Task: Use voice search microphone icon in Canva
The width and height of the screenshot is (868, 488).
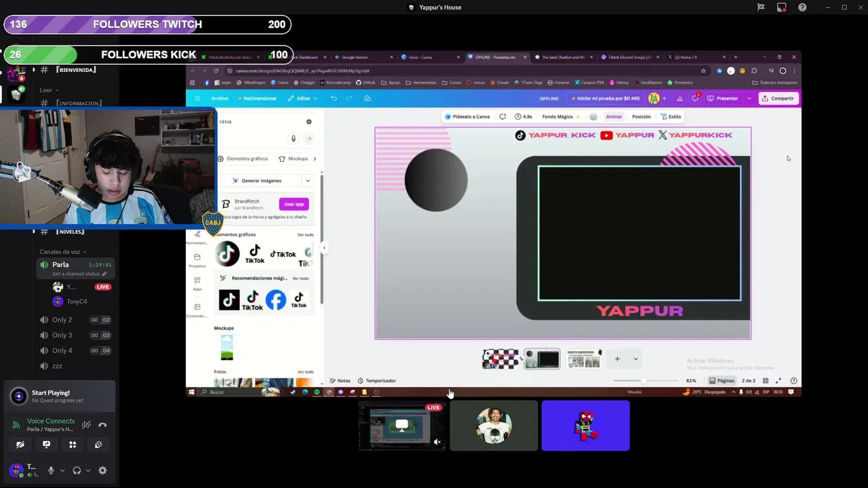Action: pyautogui.click(x=293, y=138)
